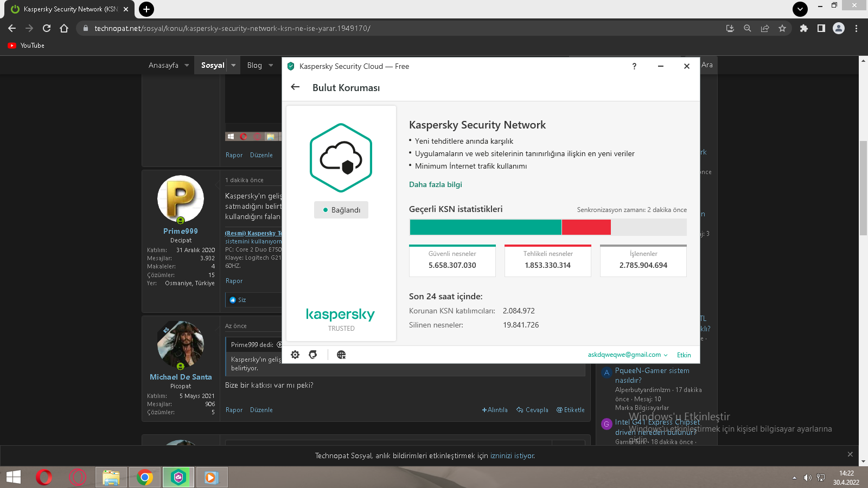Go back using Kaspersky's back arrow
Viewport: 868px width, 488px height.
tap(295, 87)
